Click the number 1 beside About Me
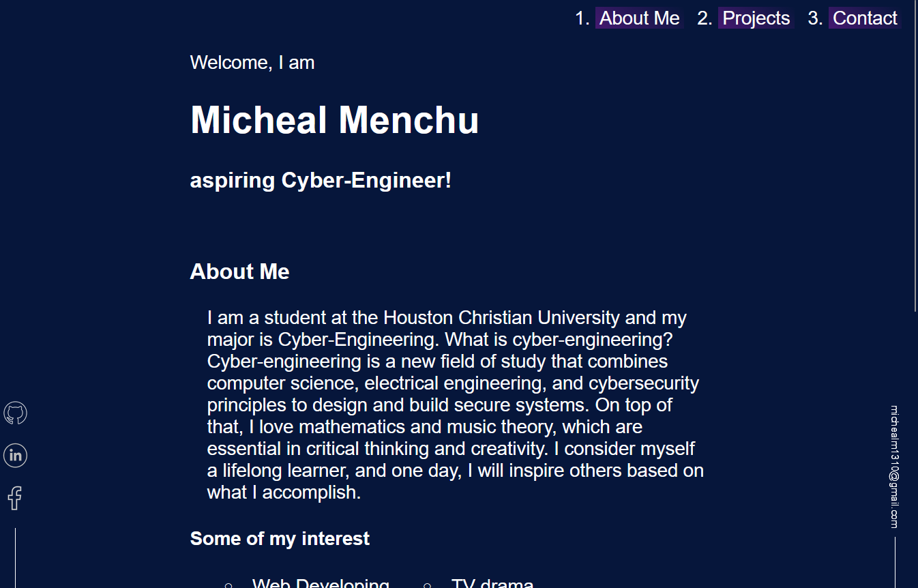 click(x=582, y=18)
